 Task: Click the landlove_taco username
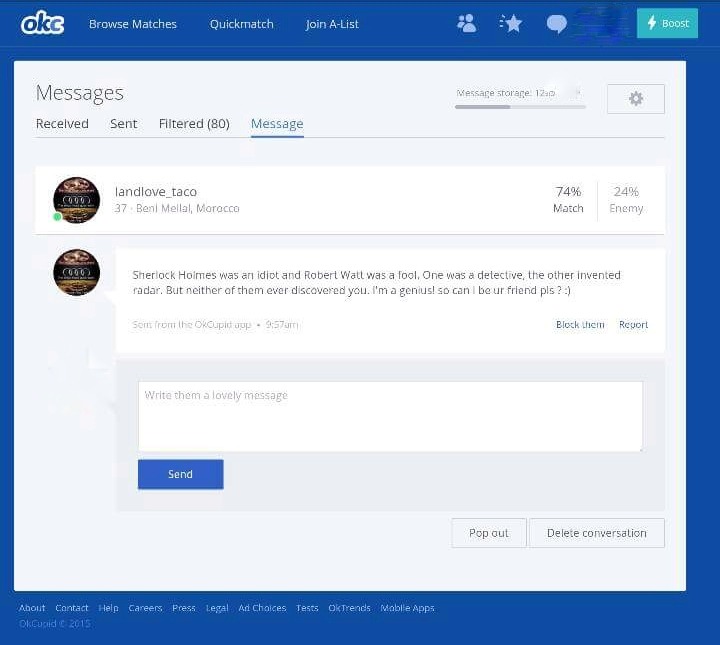pos(156,191)
